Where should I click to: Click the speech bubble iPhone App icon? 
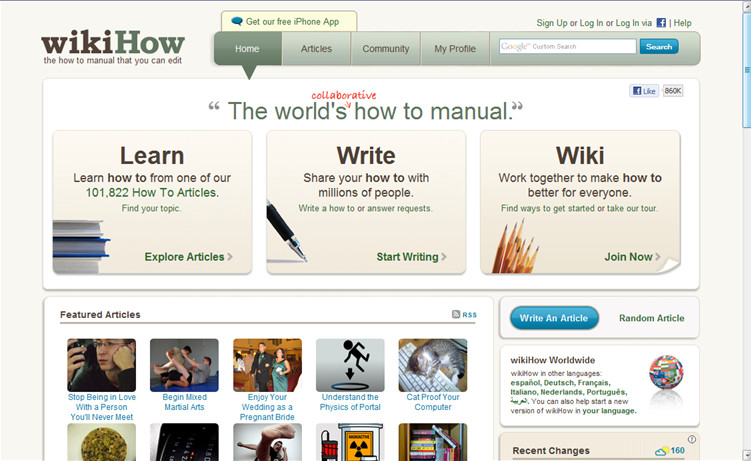(237, 21)
